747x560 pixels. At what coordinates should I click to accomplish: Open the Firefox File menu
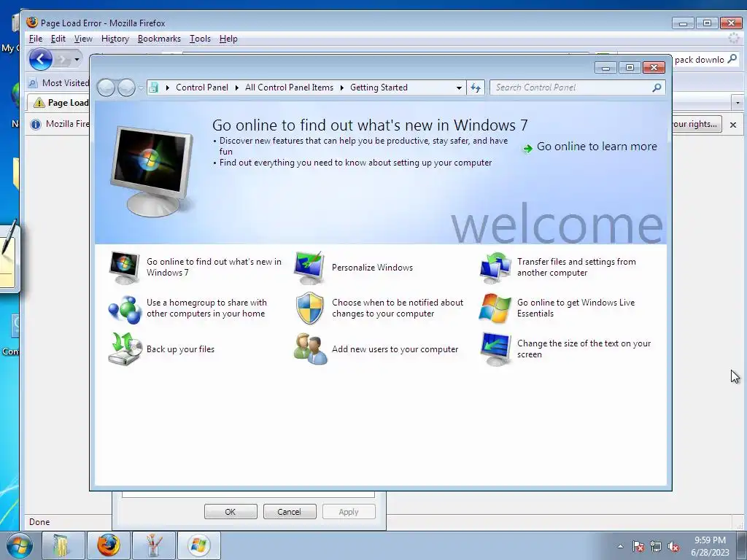pos(36,39)
